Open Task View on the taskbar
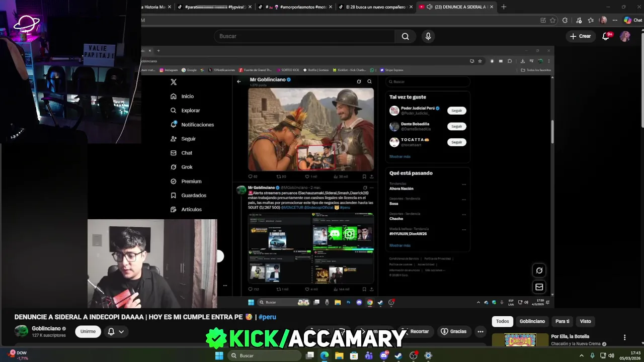This screenshot has height=362, width=644. click(310, 355)
